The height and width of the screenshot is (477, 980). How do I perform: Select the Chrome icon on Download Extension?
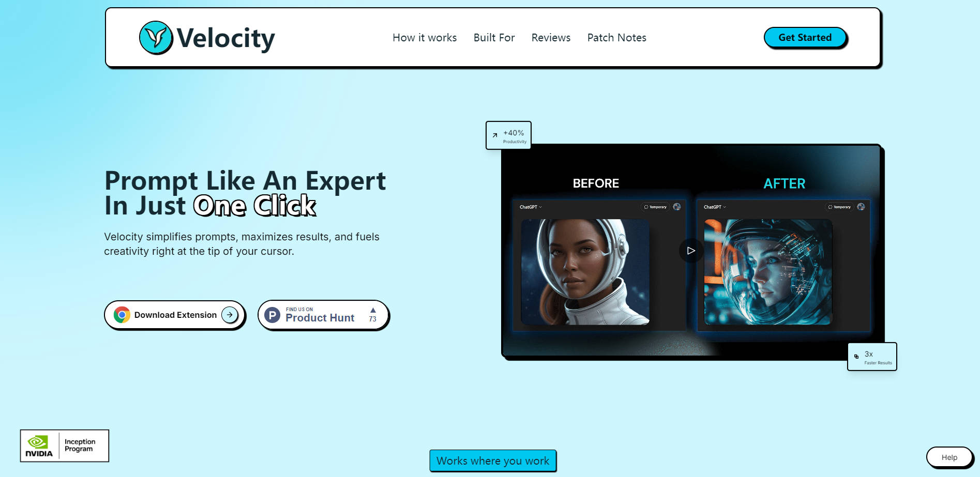(x=122, y=315)
